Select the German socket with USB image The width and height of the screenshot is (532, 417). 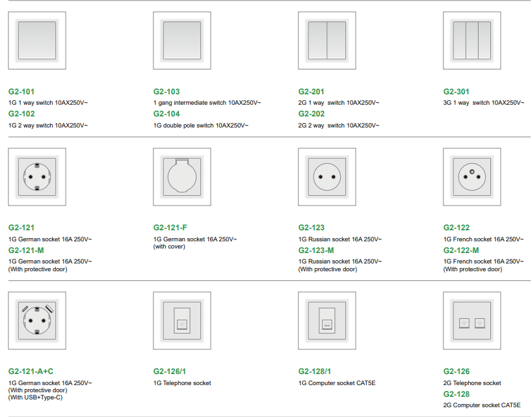pos(37,321)
